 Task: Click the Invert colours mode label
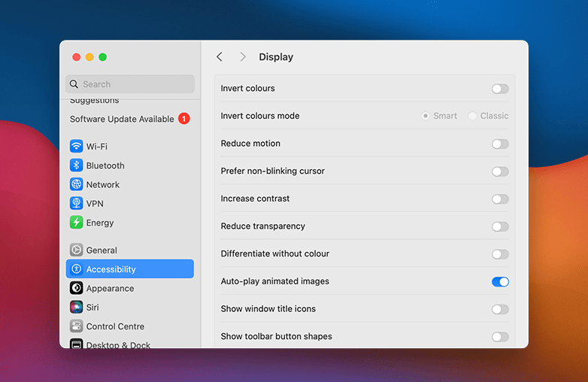tap(260, 116)
